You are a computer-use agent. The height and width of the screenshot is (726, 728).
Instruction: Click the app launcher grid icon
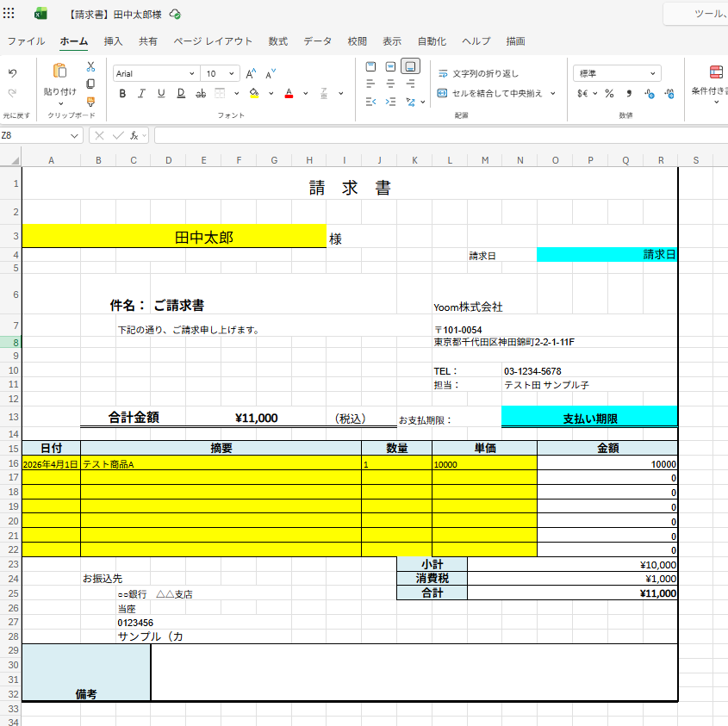click(x=9, y=14)
